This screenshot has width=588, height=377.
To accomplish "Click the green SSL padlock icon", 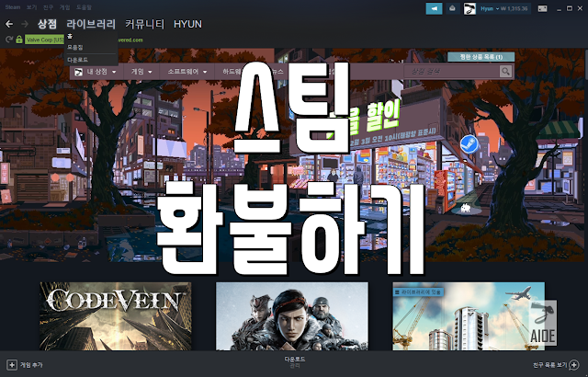I will click(x=19, y=40).
